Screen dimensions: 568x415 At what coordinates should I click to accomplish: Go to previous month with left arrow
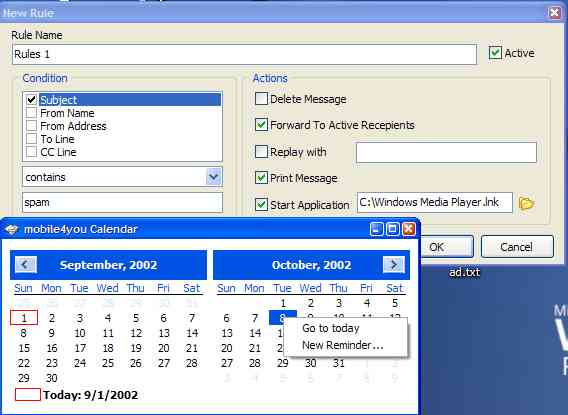coord(26,265)
